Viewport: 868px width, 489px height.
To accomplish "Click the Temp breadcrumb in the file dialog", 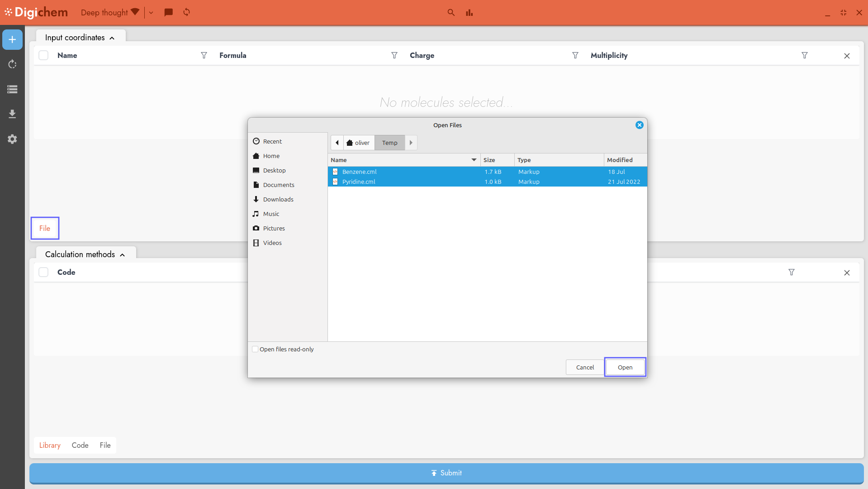I will [x=389, y=143].
